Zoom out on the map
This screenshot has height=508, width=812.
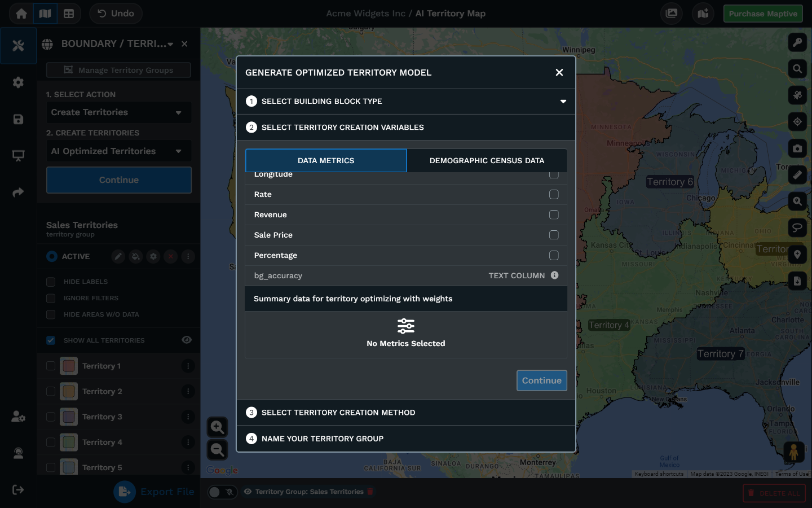click(x=217, y=450)
